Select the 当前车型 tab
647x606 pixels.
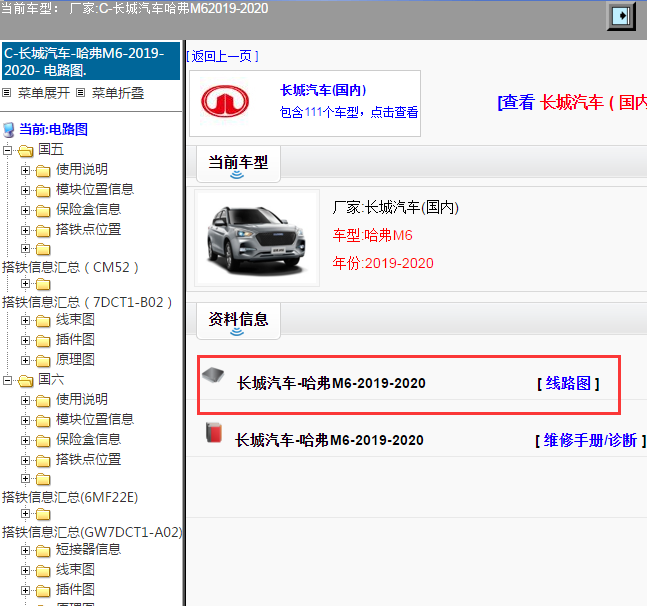point(238,164)
